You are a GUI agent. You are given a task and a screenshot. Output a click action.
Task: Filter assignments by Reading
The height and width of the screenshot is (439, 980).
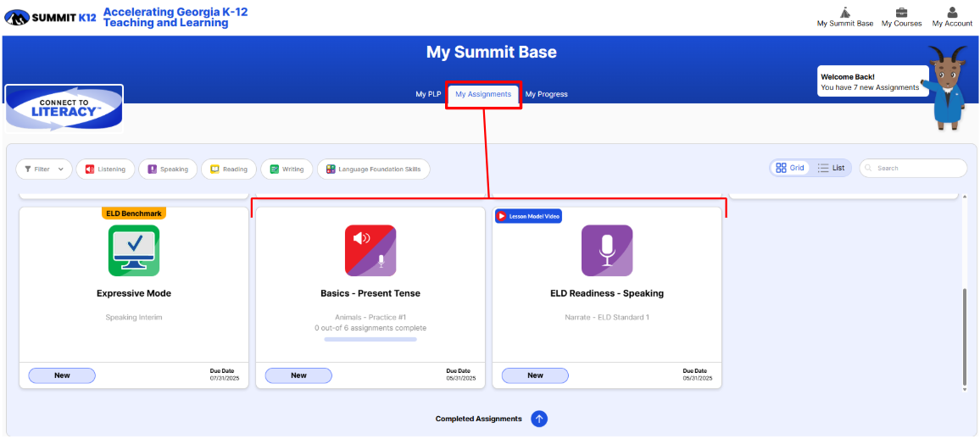pyautogui.click(x=229, y=169)
